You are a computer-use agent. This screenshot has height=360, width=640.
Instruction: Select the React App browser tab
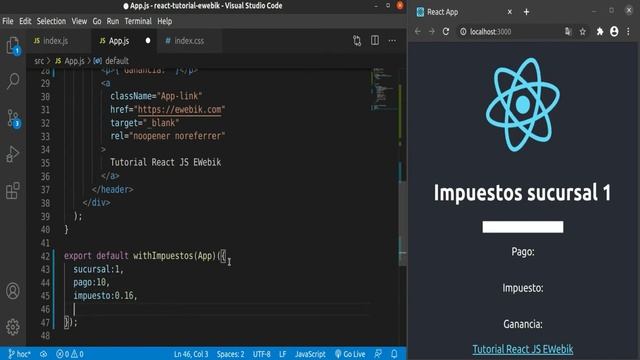[x=463, y=12]
